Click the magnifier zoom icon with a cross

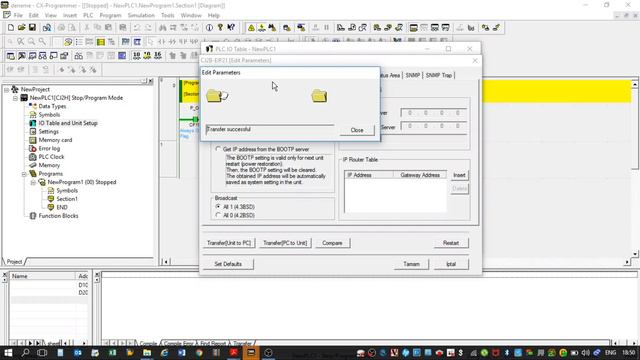[x=20, y=42]
